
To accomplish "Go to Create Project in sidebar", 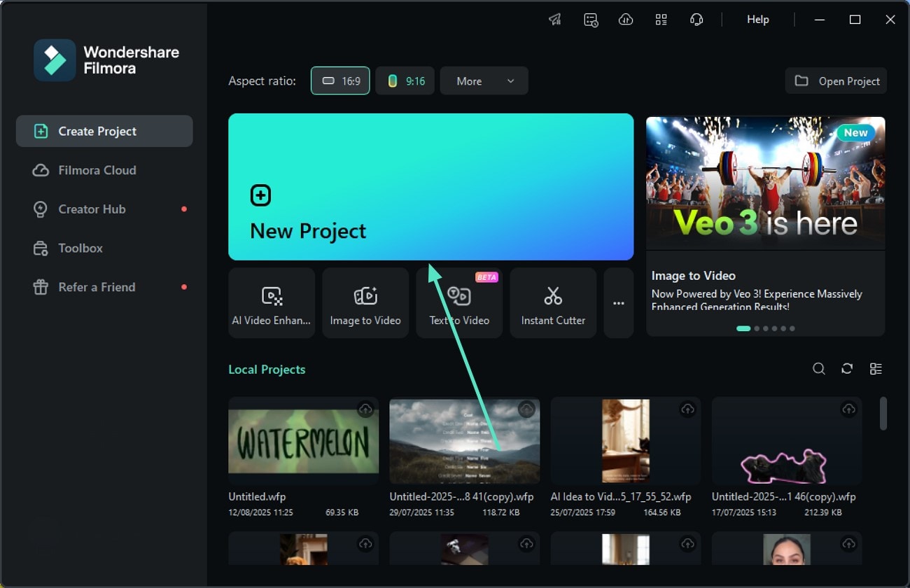I will (x=104, y=131).
